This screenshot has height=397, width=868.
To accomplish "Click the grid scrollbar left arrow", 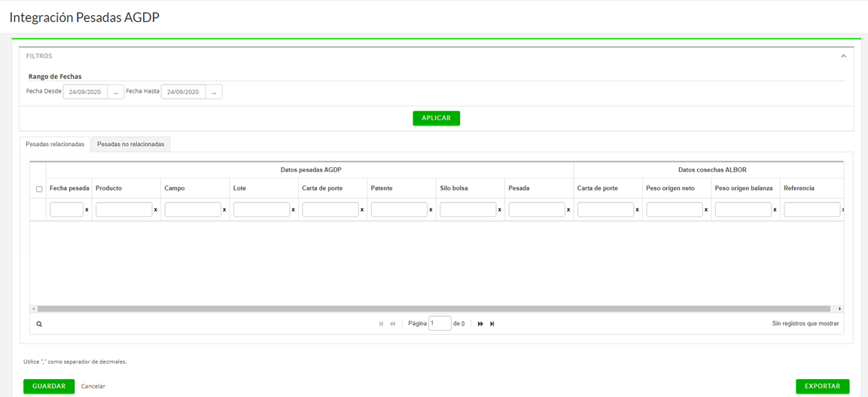I will coord(33,309).
